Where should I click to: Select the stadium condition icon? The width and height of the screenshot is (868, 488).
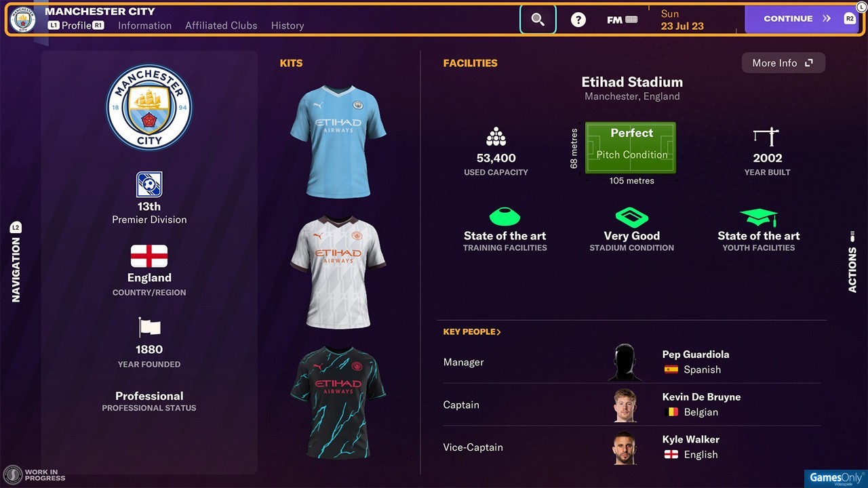pos(631,217)
